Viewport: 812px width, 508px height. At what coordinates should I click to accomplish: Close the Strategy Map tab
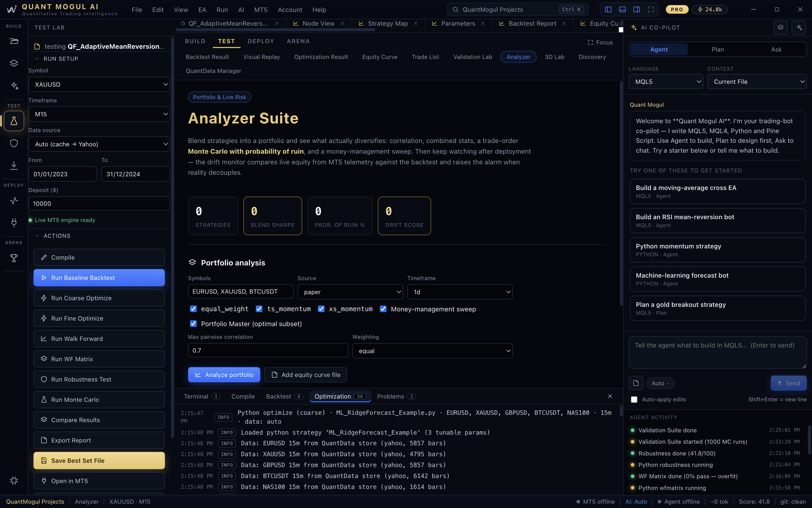(x=416, y=24)
